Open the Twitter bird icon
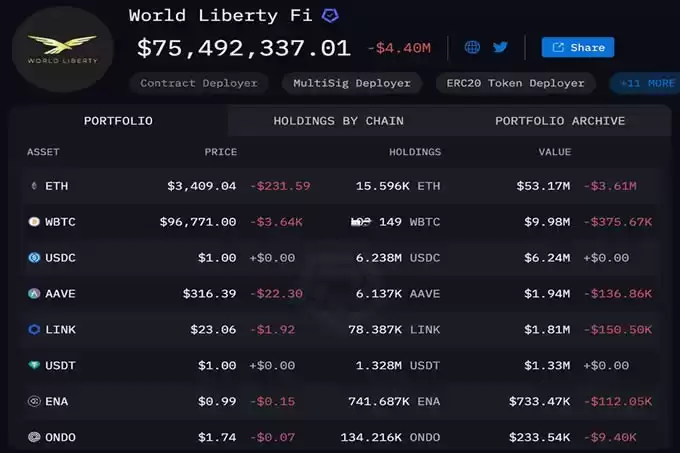This screenshot has width=680, height=453. click(500, 47)
